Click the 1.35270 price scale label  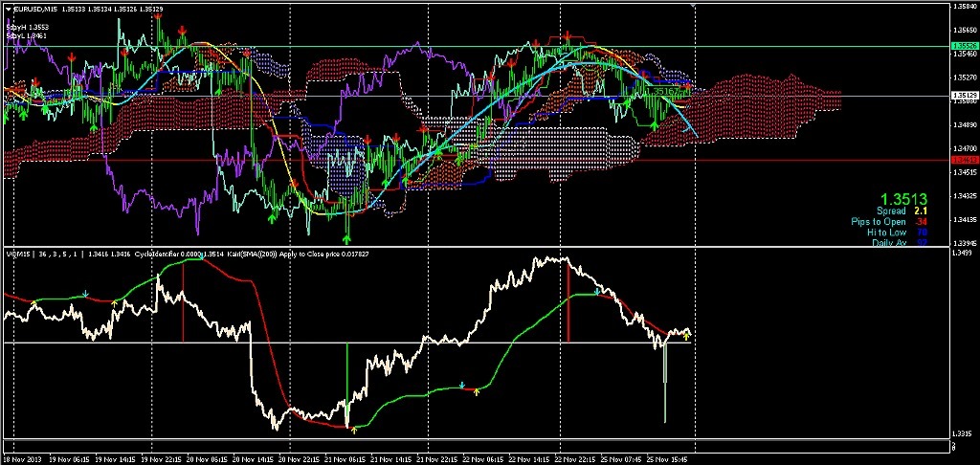[963, 79]
